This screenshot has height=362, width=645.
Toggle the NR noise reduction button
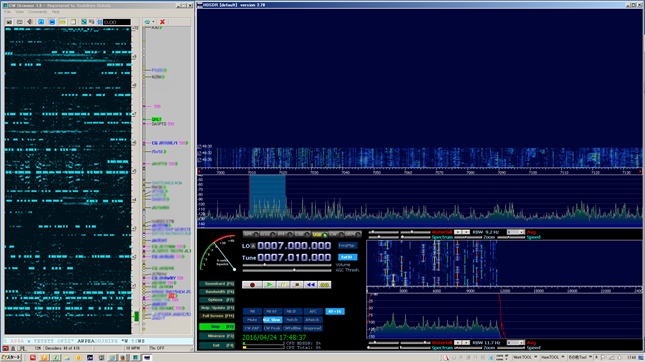[253, 311]
